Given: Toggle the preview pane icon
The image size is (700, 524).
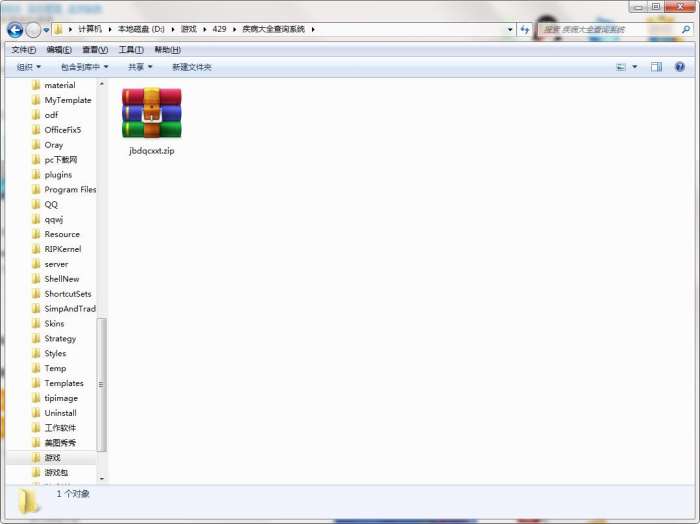Looking at the screenshot, I should pos(656,67).
